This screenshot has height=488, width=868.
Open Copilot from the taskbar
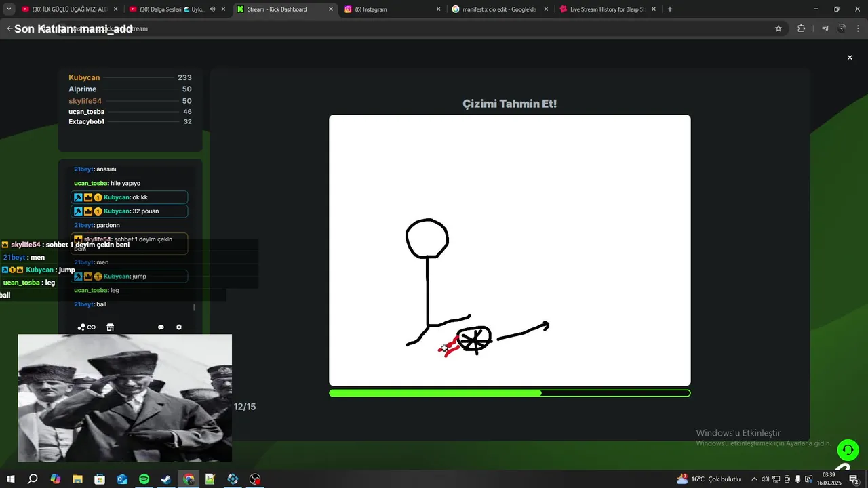pos(56,479)
